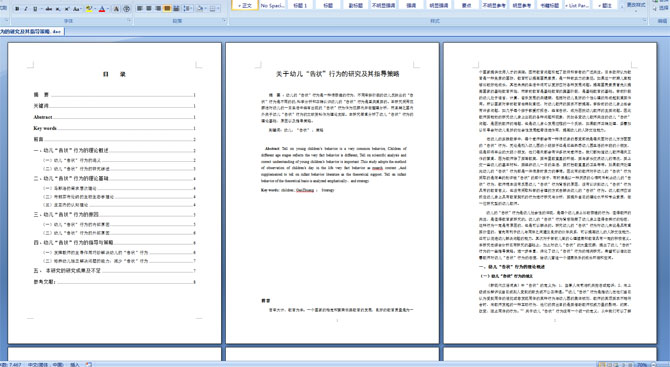Click the red font color button
The image size is (670, 367).
102,9
